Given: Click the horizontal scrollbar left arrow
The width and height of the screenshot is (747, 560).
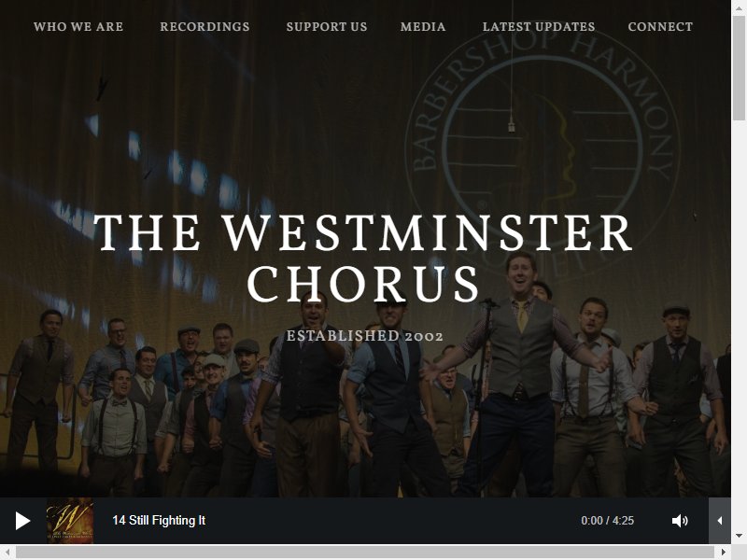Looking at the screenshot, I should click(x=7, y=552).
